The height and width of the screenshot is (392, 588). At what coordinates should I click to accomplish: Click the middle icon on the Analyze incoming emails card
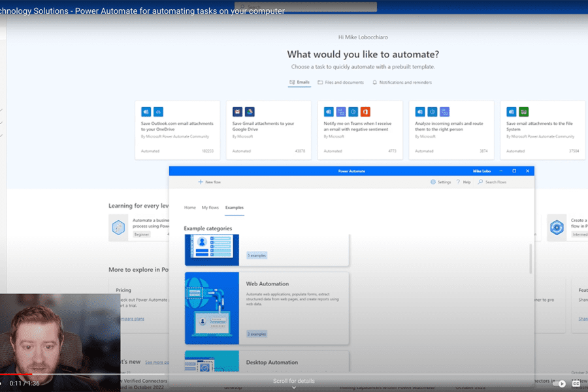pyautogui.click(x=432, y=112)
